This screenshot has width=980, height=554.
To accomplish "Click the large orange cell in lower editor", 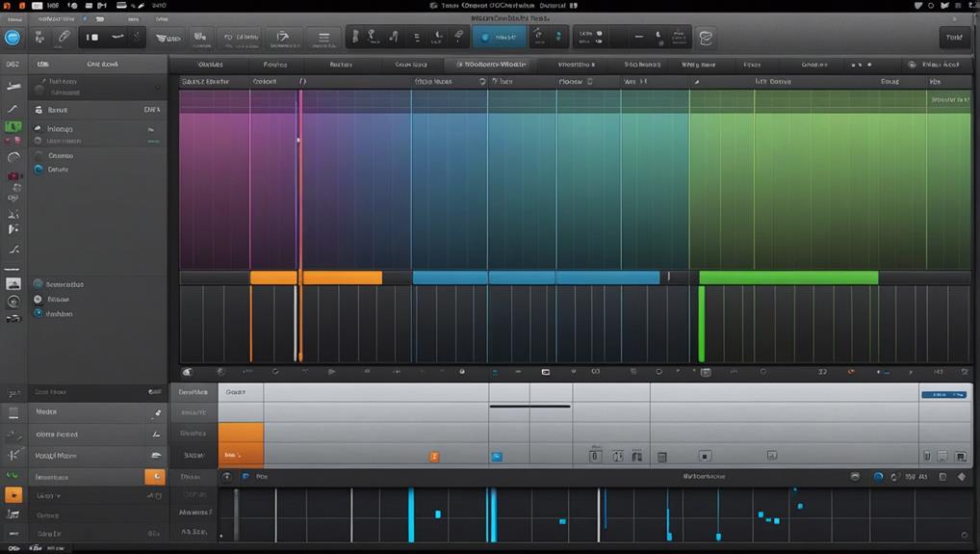I will click(x=241, y=444).
